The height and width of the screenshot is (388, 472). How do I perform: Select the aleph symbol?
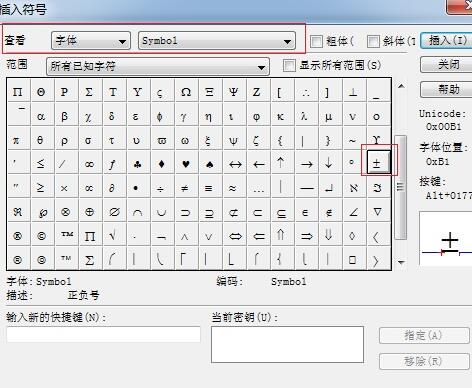coord(354,188)
